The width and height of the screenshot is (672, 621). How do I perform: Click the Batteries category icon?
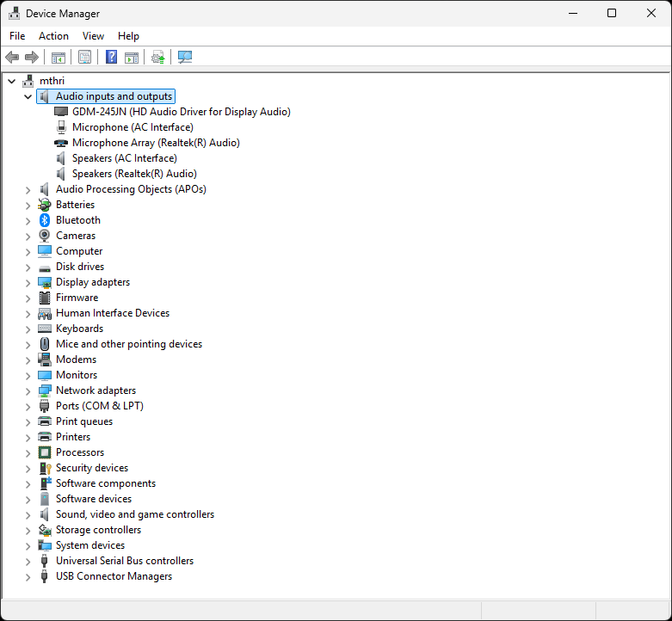pos(45,205)
